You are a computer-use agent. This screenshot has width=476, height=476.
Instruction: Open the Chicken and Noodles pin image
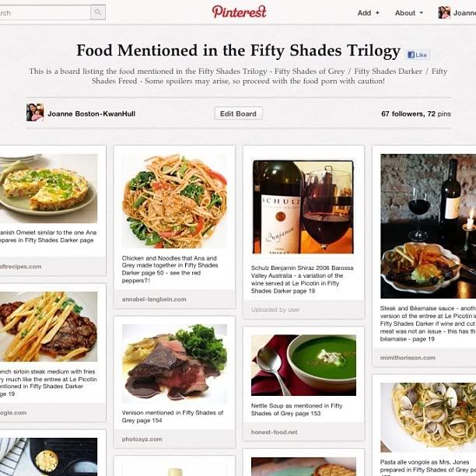tap(174, 201)
